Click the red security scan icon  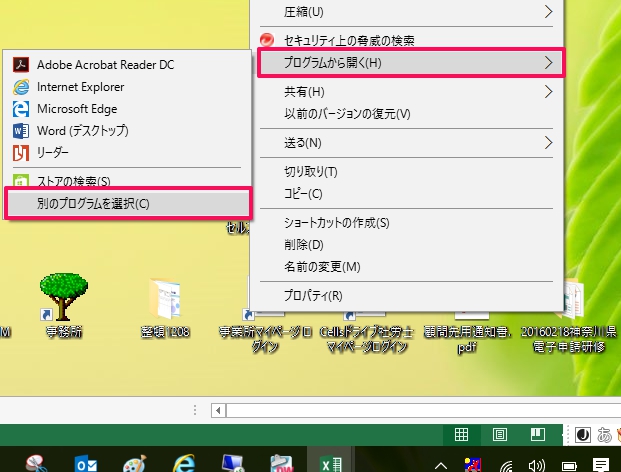tap(267, 40)
